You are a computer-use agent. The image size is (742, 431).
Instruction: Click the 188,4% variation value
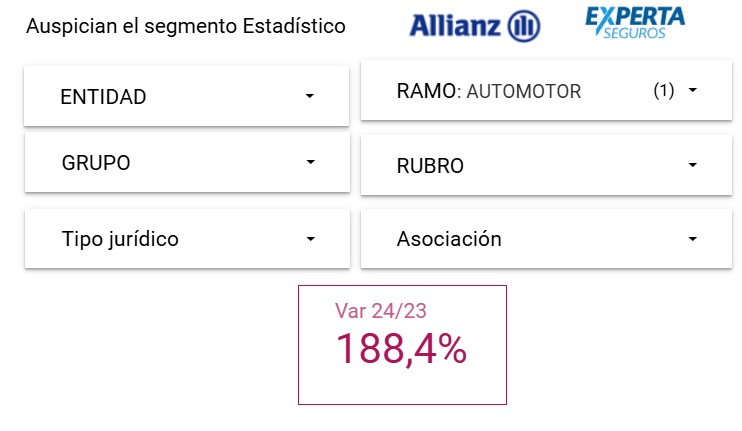[x=401, y=349]
